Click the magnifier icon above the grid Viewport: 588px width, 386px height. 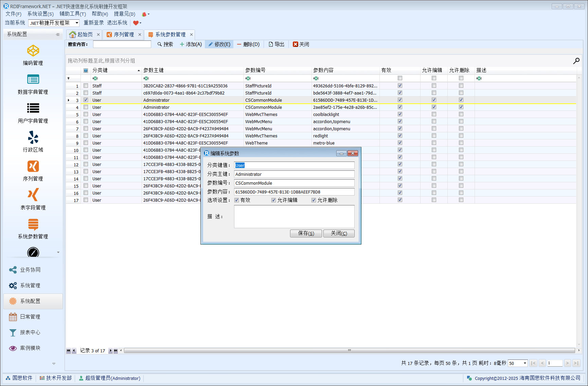coord(576,61)
